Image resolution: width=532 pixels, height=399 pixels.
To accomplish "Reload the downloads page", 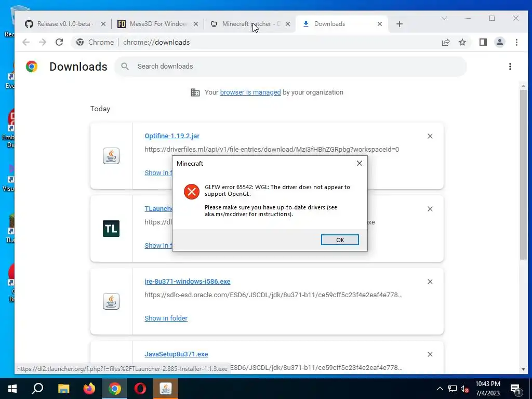I will pos(59,42).
